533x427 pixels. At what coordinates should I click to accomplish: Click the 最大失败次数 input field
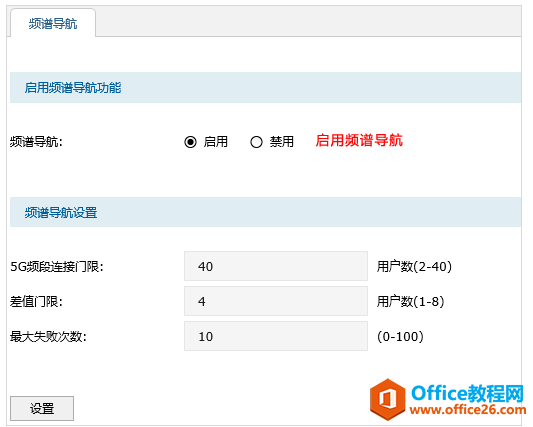coord(276,336)
